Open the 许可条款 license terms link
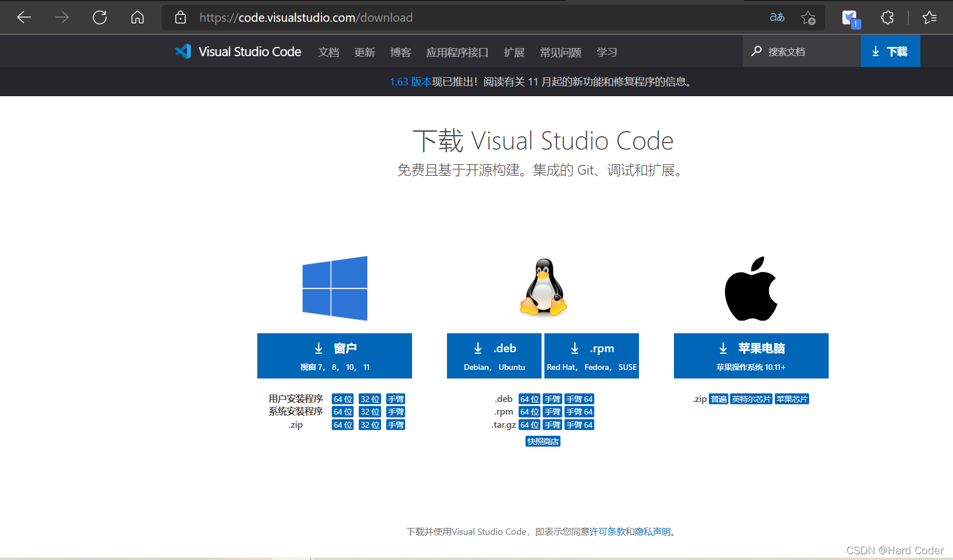 tap(607, 532)
